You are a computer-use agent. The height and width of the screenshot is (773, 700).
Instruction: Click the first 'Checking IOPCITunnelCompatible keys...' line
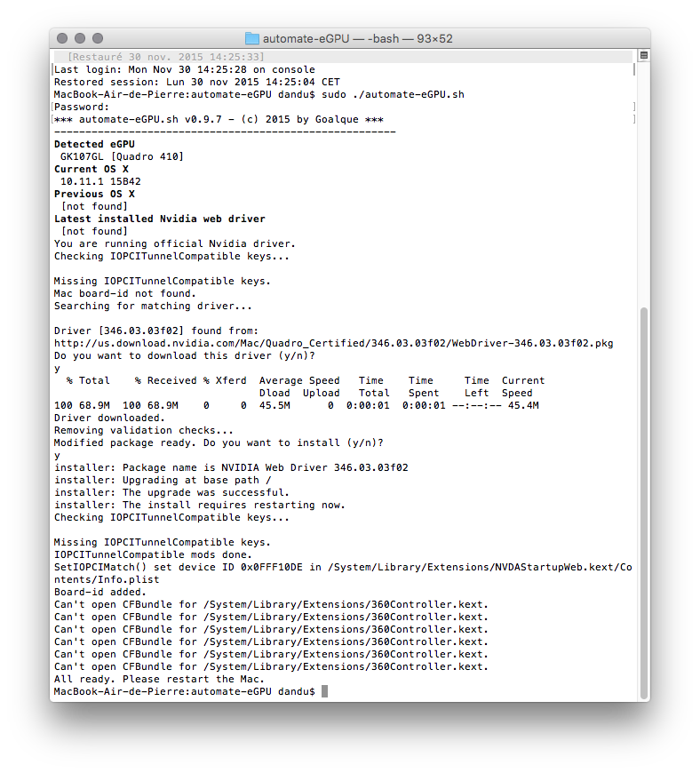point(171,256)
